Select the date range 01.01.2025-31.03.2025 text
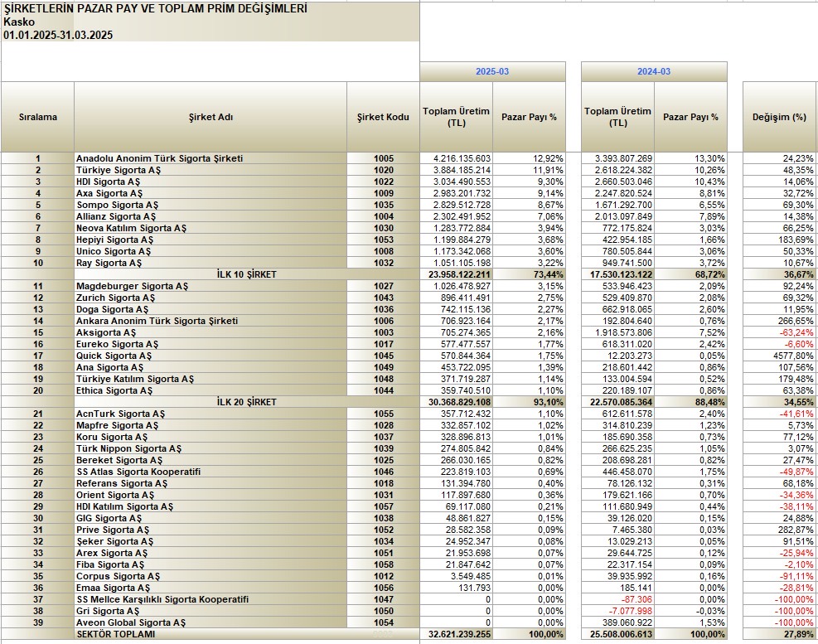 (58, 36)
